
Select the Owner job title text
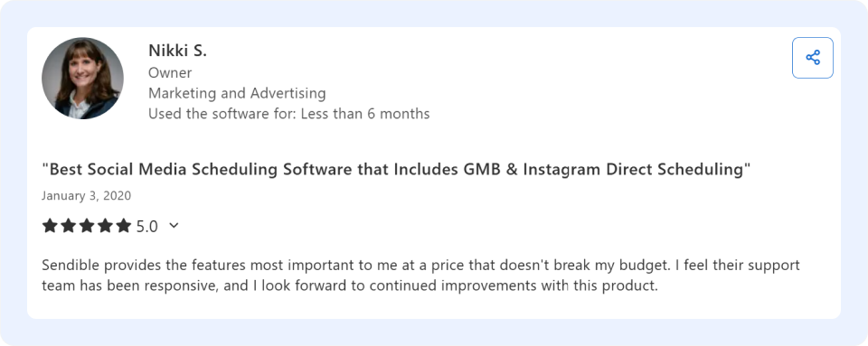[170, 73]
